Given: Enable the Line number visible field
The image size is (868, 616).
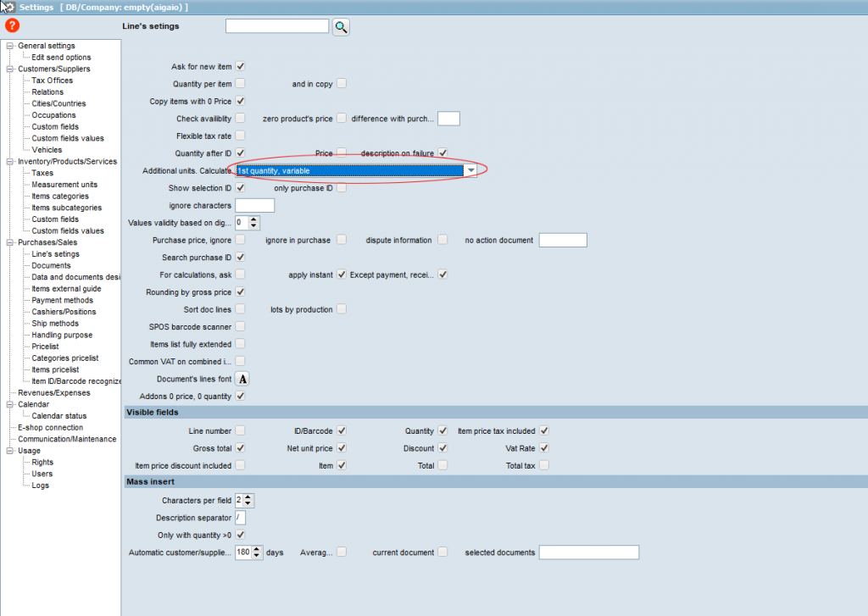Looking at the screenshot, I should tap(241, 430).
